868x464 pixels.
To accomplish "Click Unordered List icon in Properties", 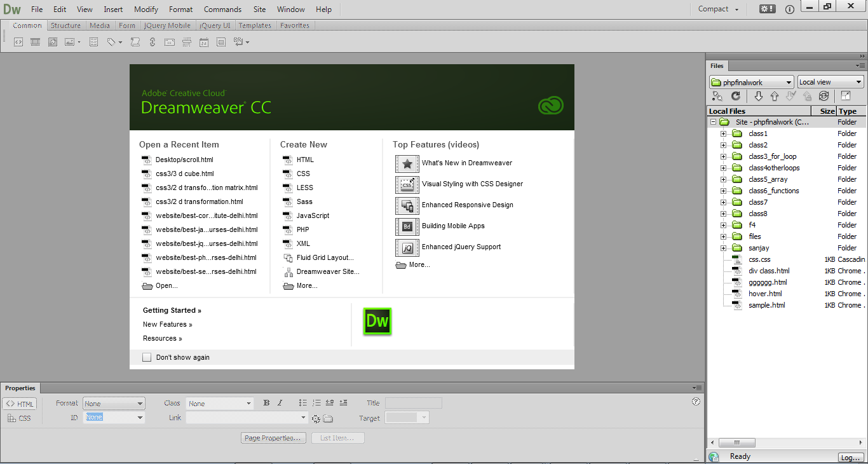I will coord(302,403).
